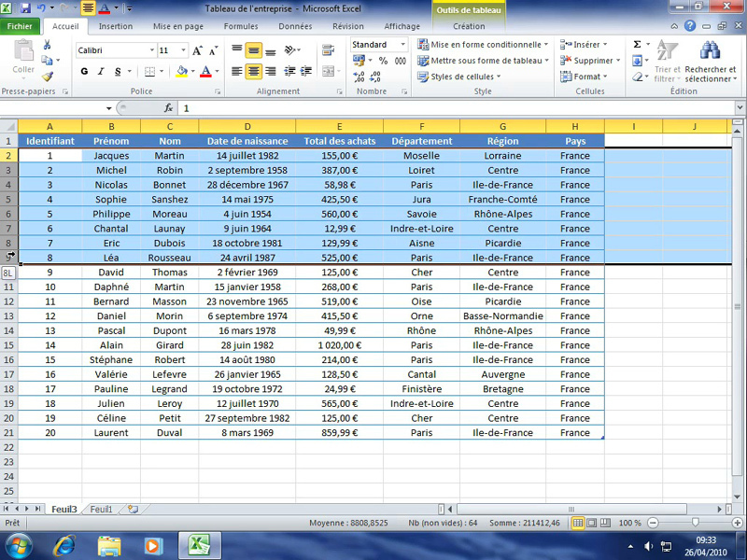The image size is (747, 560).
Task: Click the percent style icon
Action: click(x=383, y=62)
